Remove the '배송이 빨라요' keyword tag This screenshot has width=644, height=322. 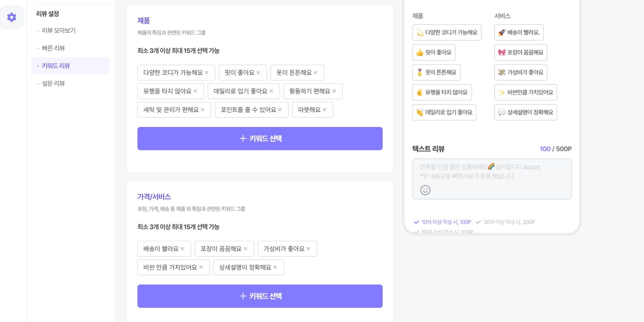pyautogui.click(x=182, y=249)
